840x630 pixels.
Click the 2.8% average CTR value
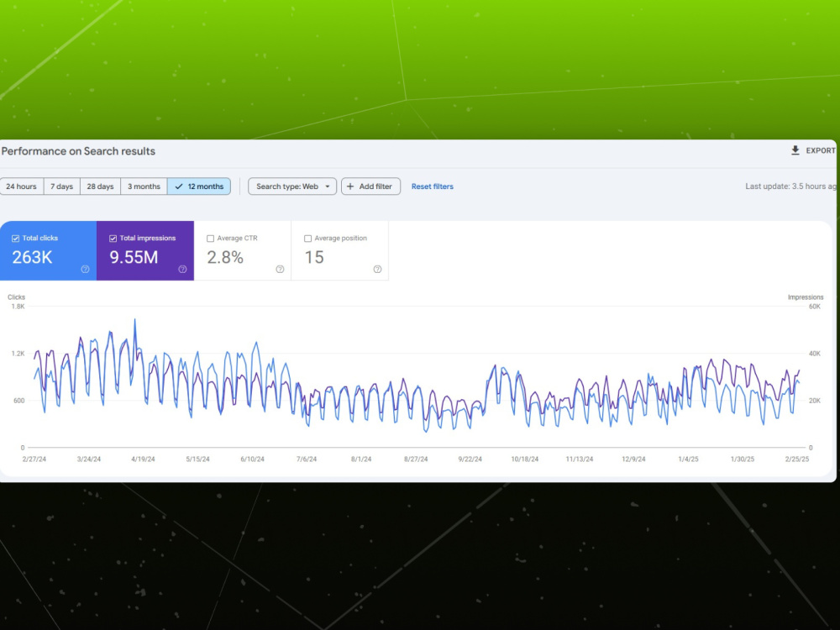pos(225,258)
